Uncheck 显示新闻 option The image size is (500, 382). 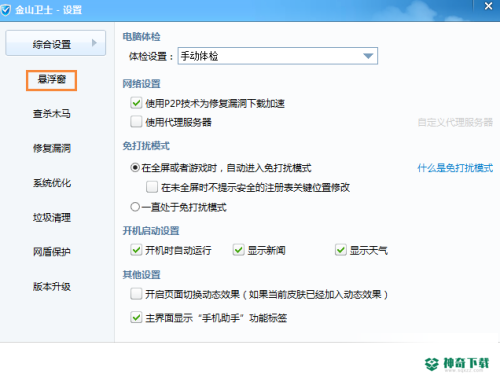coord(238,250)
